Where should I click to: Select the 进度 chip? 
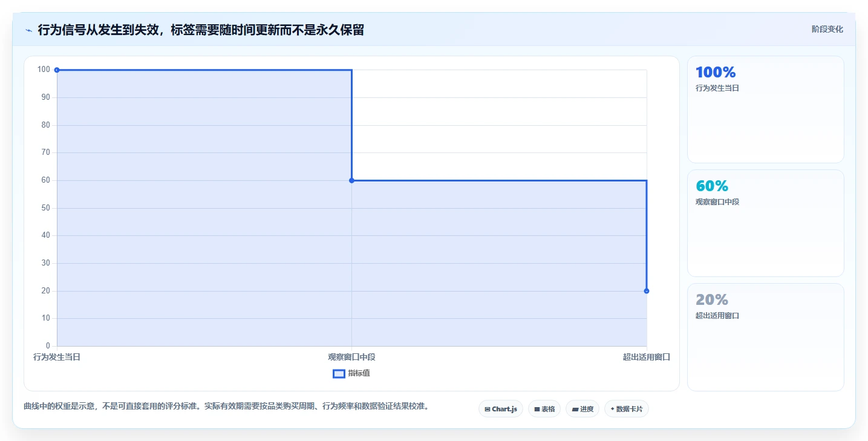pos(582,409)
